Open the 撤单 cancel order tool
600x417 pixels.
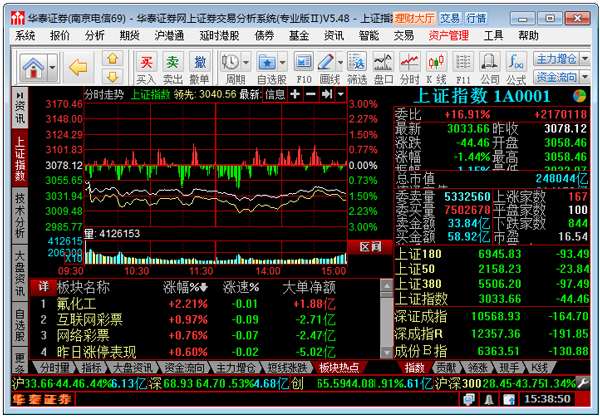[199, 68]
